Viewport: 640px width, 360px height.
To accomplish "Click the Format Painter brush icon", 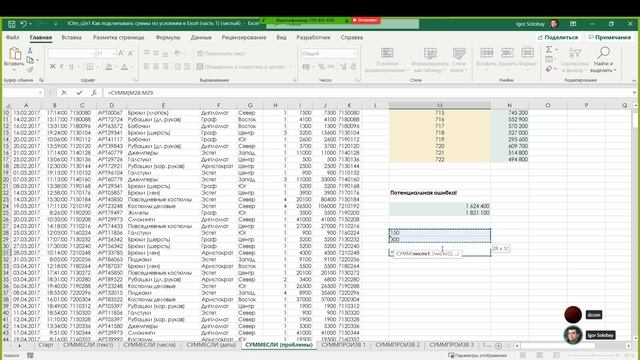I will [x=30, y=69].
